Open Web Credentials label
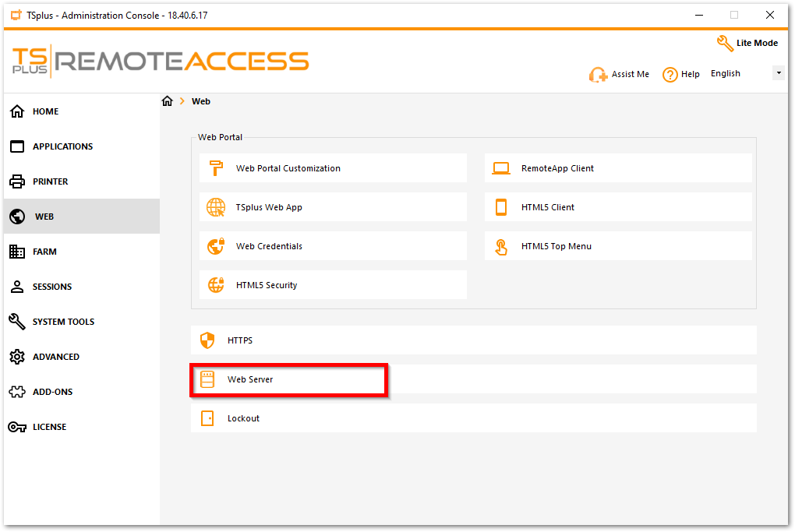 269,246
